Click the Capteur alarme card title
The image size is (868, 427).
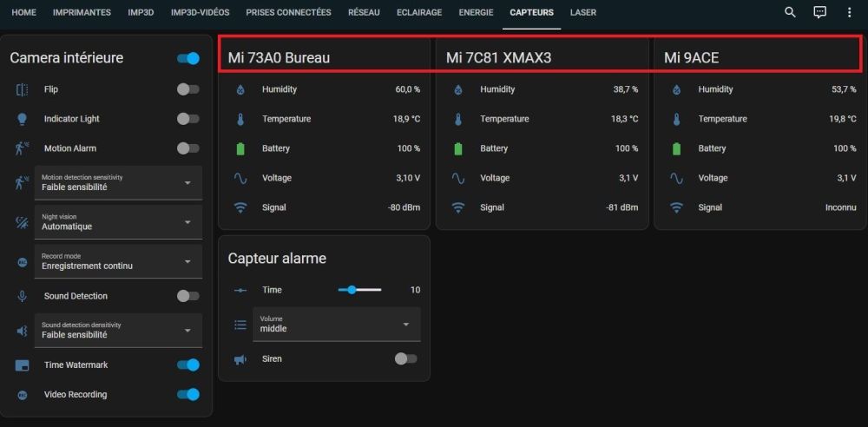[278, 258]
